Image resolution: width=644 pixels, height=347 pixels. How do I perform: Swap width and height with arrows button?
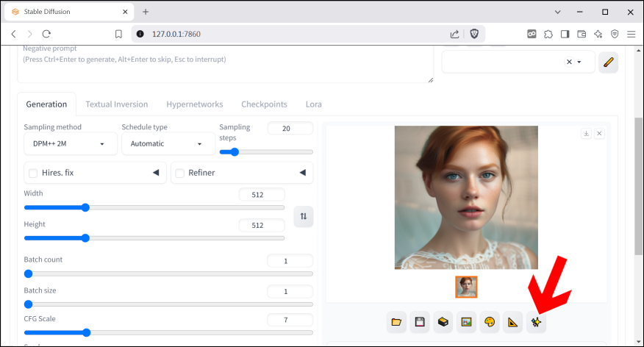pos(304,216)
